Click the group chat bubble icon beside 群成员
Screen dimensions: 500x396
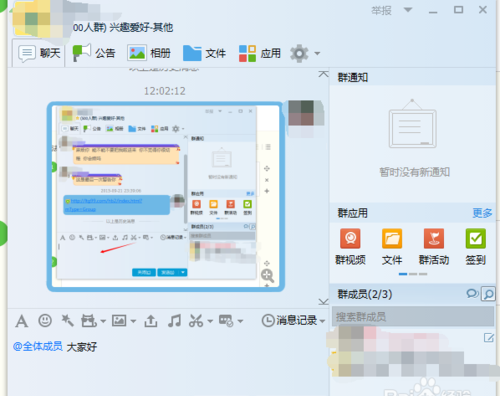tap(472, 294)
